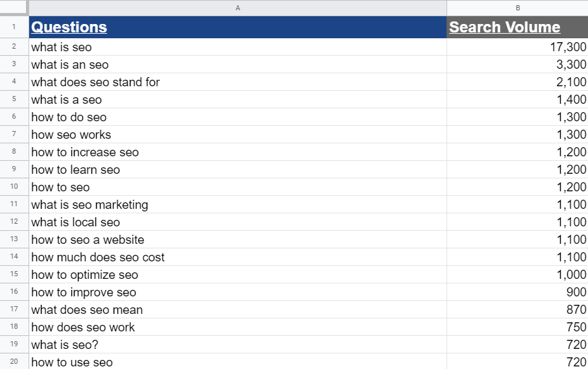Viewport: 588px width, 369px height.
Task: Select row 2 number header
Action: (14, 47)
